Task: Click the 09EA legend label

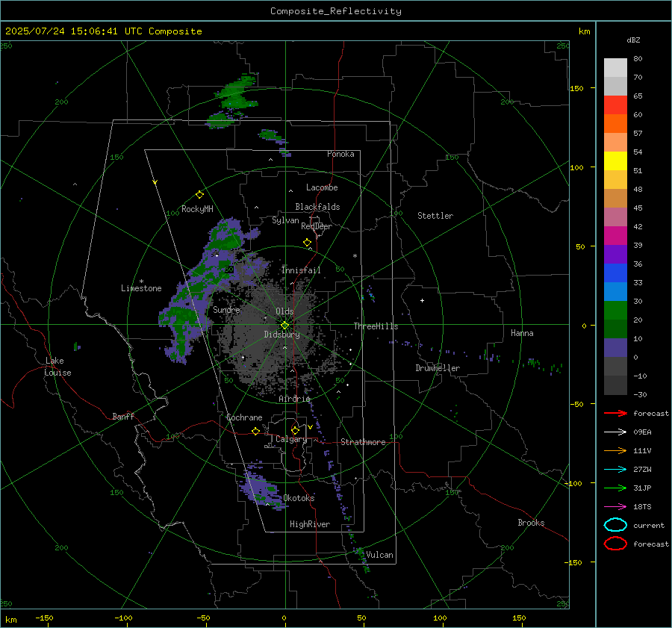Action: tap(642, 432)
